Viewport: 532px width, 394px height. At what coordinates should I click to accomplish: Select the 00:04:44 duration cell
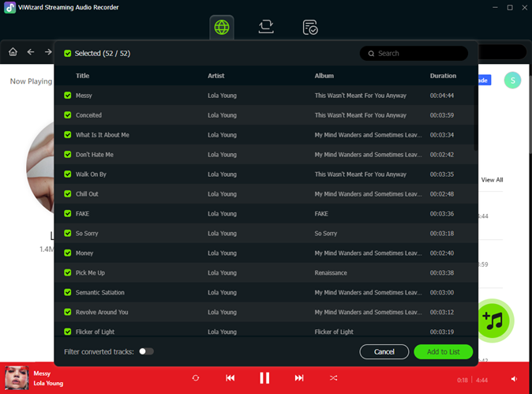442,96
